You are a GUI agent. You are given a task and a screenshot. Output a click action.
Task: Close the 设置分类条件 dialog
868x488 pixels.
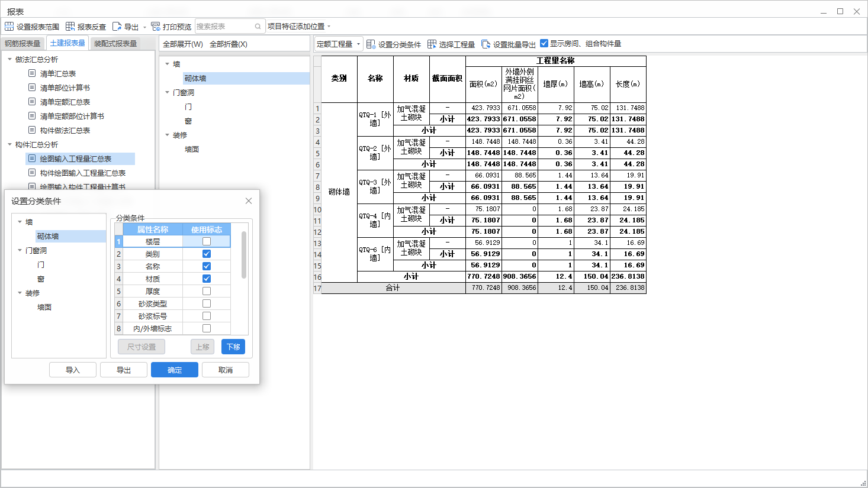click(x=249, y=201)
